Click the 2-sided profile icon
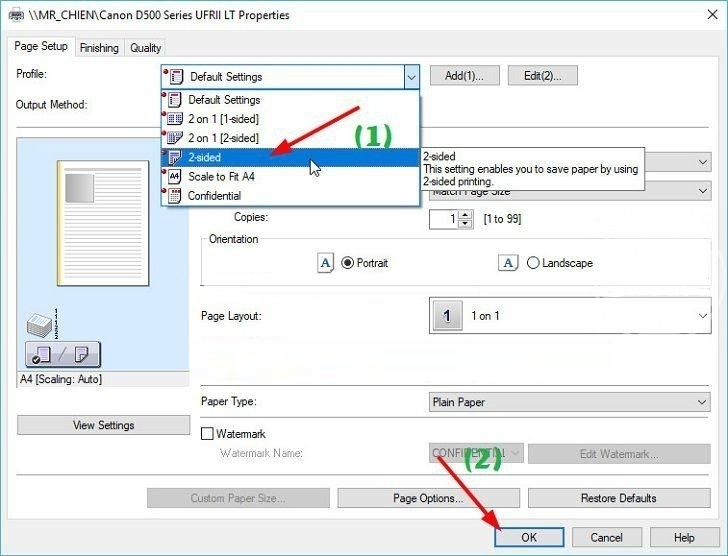Viewport: 728px width, 556px height. pos(175,157)
